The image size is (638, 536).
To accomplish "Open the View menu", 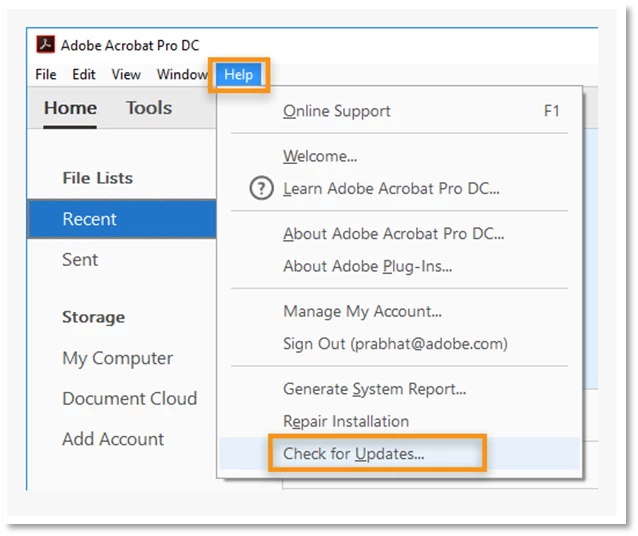I will 126,74.
